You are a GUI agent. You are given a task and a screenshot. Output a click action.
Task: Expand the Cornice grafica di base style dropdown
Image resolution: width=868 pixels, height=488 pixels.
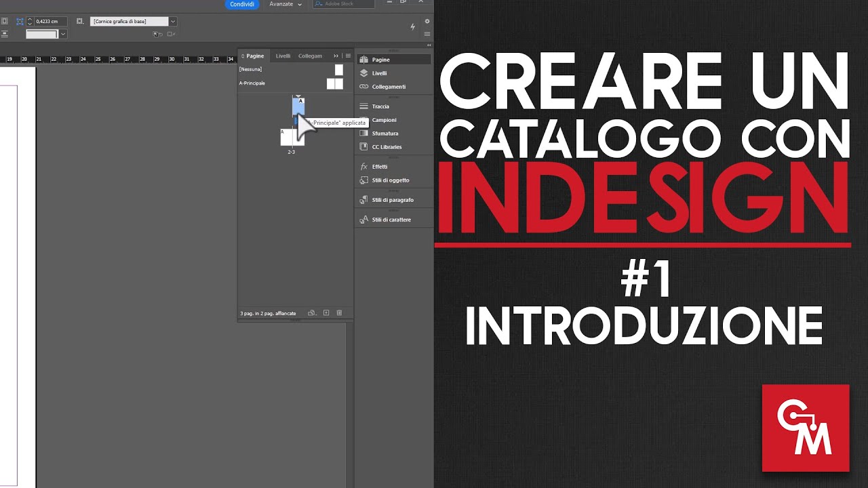coord(173,22)
